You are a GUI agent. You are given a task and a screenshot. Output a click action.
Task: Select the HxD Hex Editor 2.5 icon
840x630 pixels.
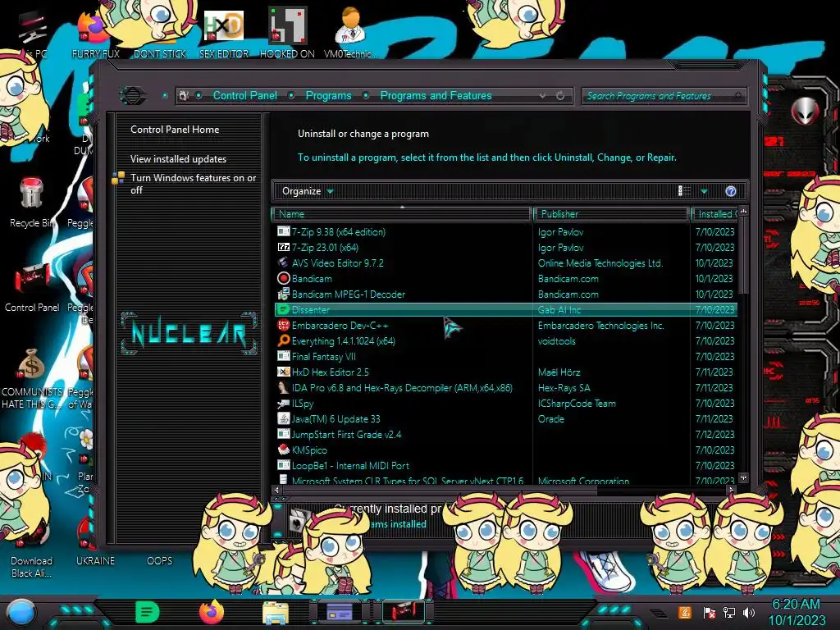[283, 372]
